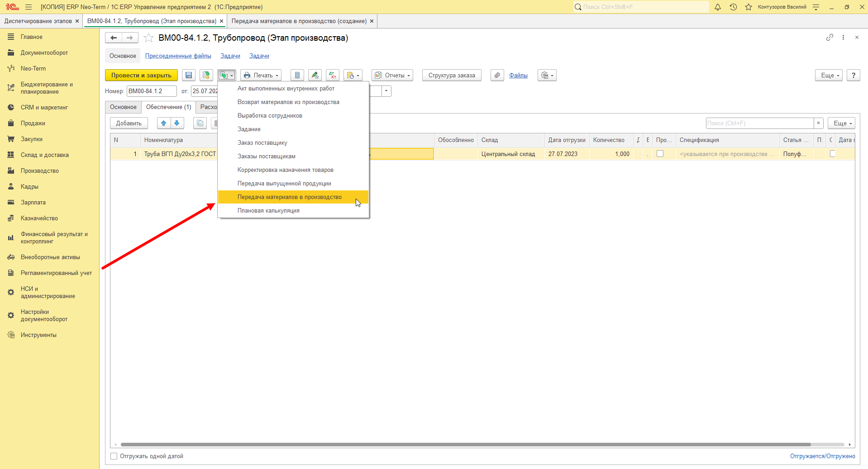Click the Номер field BM00-84.1.2
Viewport: 868px width, 469px height.
[x=152, y=91]
